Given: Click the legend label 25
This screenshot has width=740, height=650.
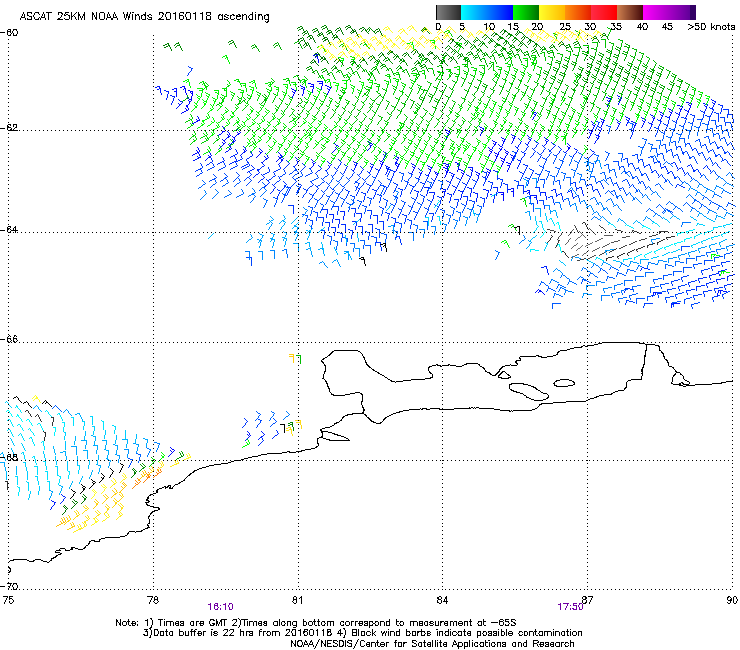Looking at the screenshot, I should pyautogui.click(x=565, y=27).
